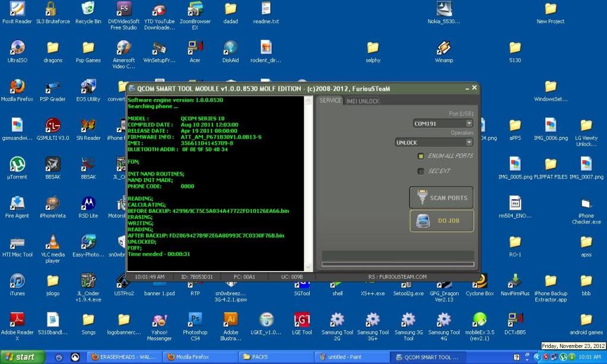The height and width of the screenshot is (364, 607).
Task: Toggle the ENUM ALL PORTS checkbox
Action: (421, 156)
